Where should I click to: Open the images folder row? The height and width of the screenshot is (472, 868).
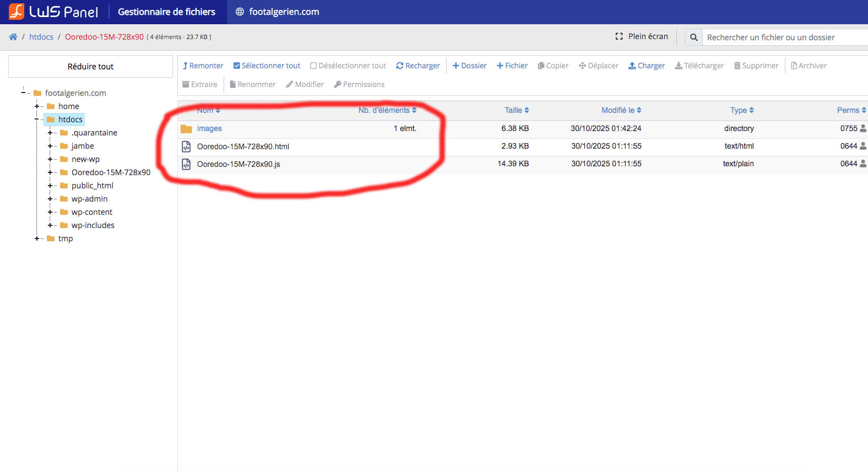pyautogui.click(x=523, y=128)
